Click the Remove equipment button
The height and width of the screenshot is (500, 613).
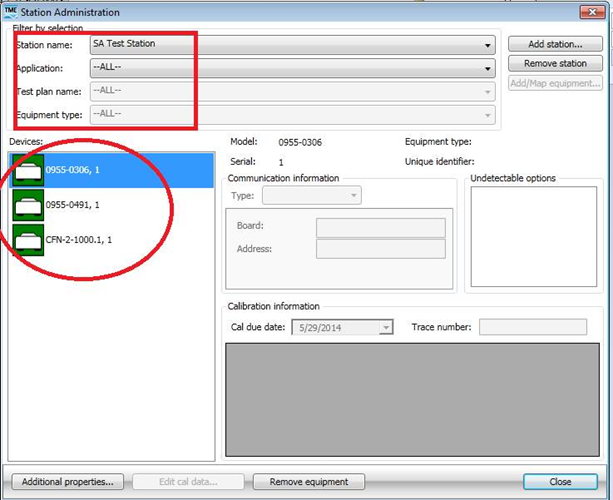[x=308, y=481]
